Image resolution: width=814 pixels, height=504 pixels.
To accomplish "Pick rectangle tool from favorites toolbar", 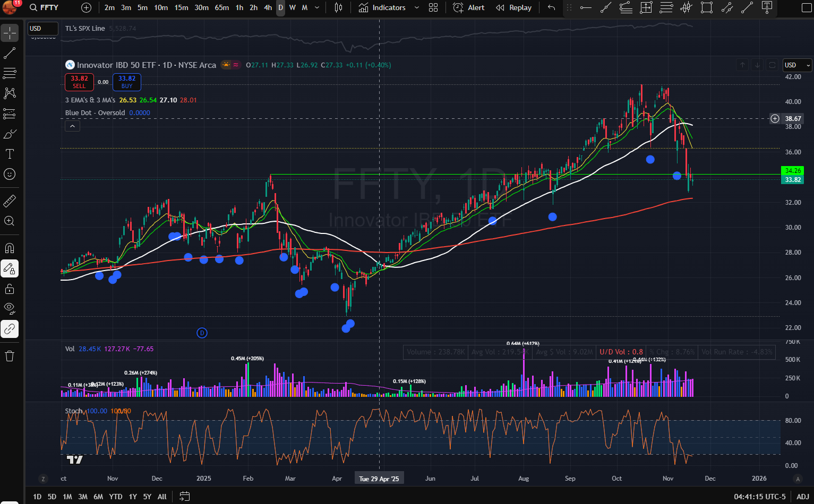I will point(706,7).
